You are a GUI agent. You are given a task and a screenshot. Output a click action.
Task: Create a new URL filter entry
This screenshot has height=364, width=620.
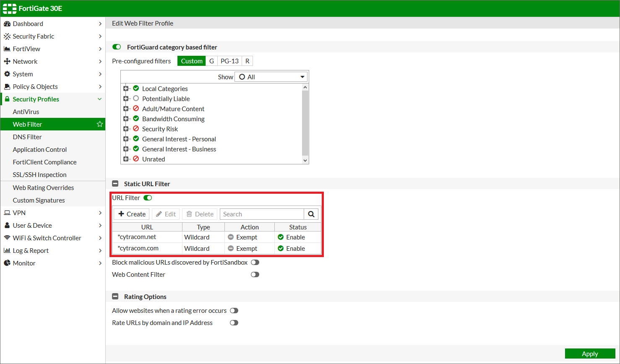click(x=132, y=214)
